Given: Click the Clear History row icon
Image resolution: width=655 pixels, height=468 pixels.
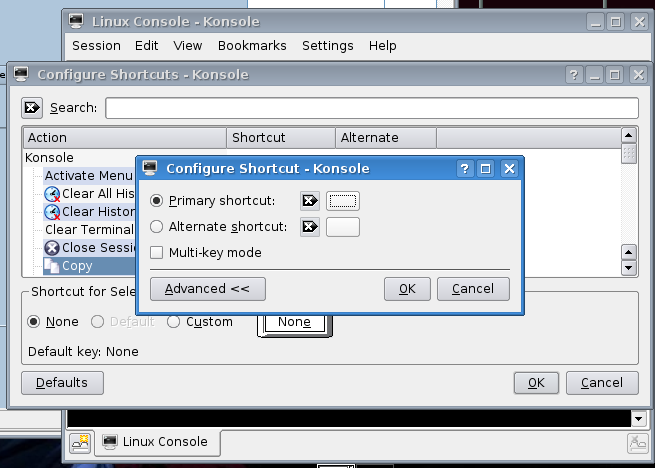Looking at the screenshot, I should (x=52, y=212).
